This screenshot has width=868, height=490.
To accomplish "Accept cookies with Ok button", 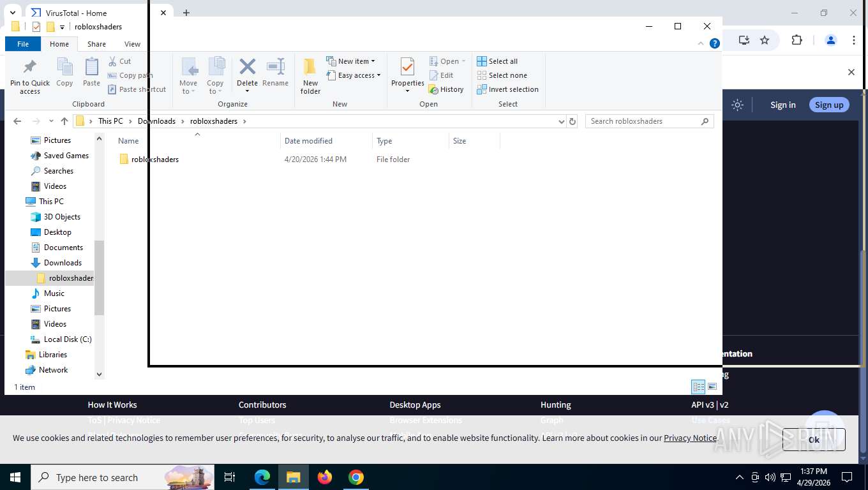I will tap(814, 440).
